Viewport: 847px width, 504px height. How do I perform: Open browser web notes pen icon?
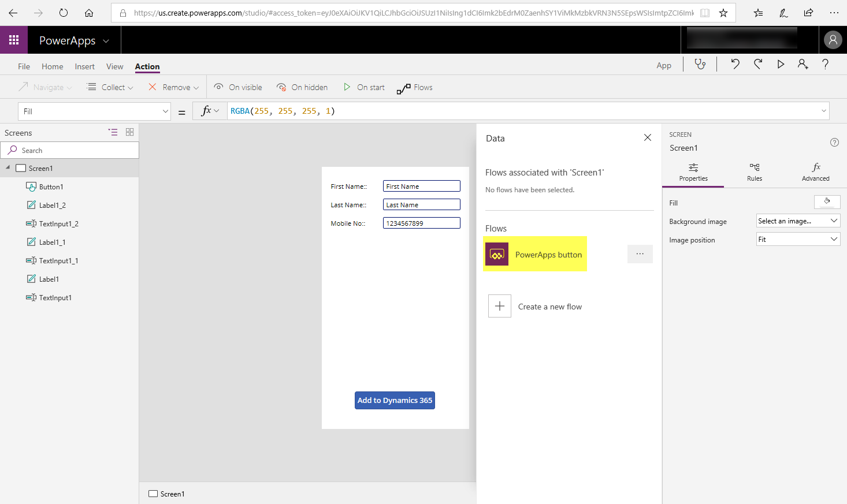[783, 13]
